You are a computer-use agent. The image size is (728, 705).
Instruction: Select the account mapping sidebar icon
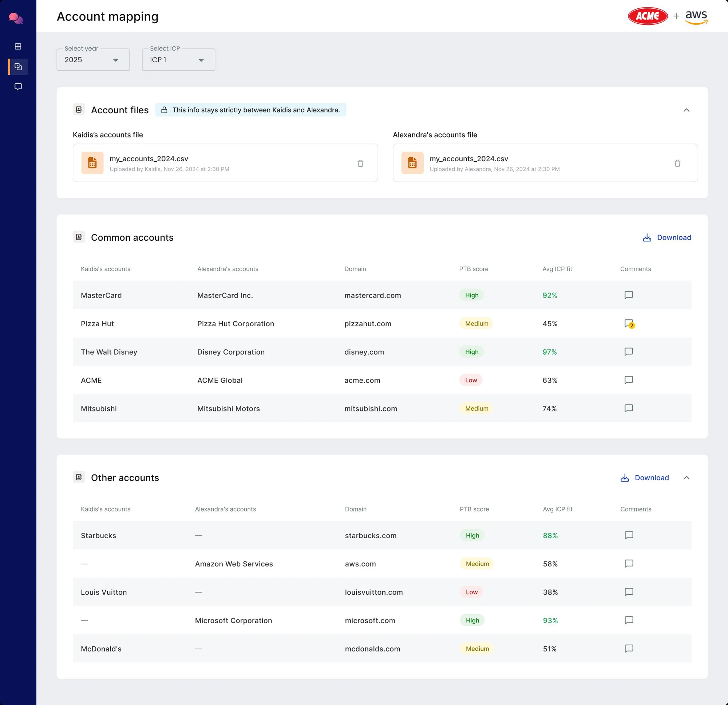pos(18,67)
